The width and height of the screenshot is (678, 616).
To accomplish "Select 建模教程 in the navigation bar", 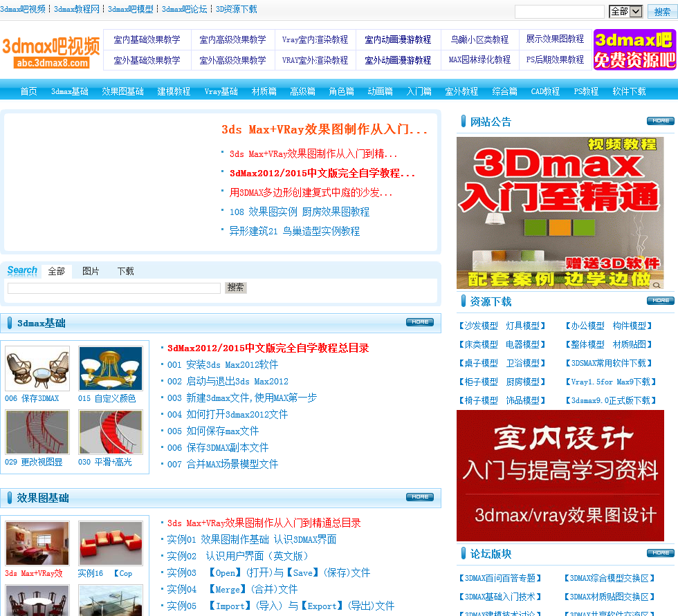I will 174,91.
